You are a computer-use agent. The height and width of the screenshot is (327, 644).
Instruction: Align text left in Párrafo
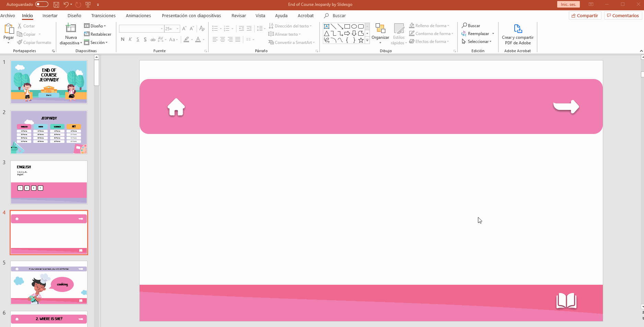[x=215, y=40]
